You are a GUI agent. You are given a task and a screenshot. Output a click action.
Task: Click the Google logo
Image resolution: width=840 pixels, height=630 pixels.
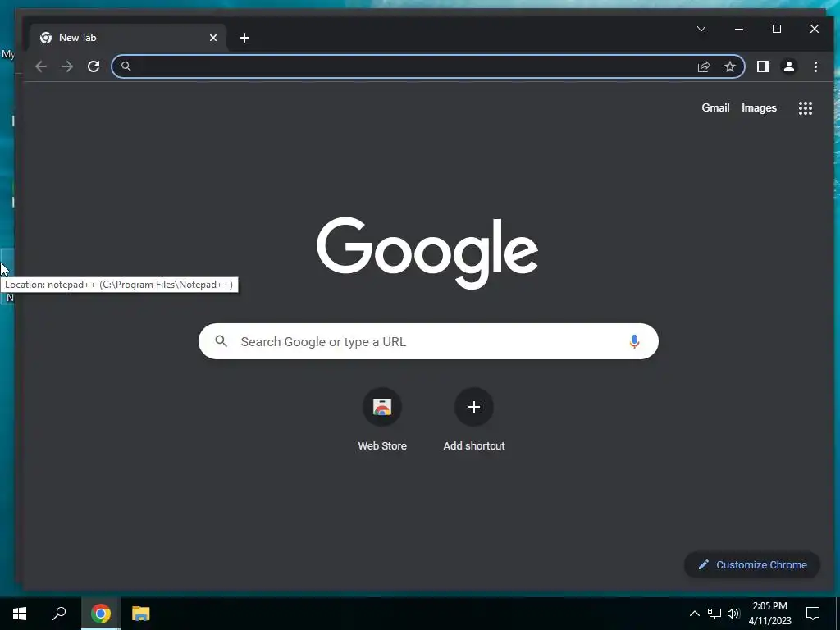pyautogui.click(x=427, y=253)
